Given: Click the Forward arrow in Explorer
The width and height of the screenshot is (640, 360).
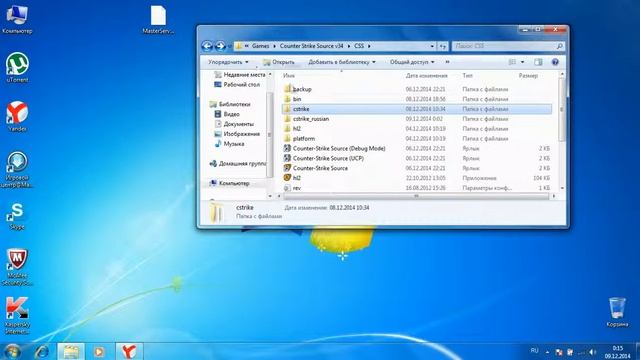Looking at the screenshot, I should (x=220, y=46).
